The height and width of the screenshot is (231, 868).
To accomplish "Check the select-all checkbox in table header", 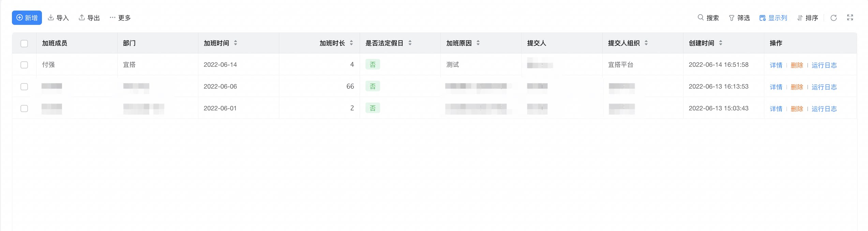I will click(x=24, y=43).
